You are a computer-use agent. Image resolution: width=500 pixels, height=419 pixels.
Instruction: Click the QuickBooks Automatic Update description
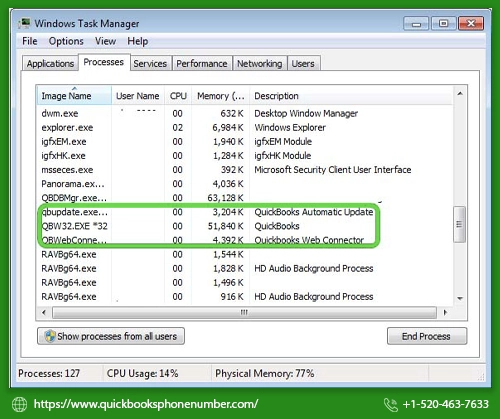coord(314,212)
